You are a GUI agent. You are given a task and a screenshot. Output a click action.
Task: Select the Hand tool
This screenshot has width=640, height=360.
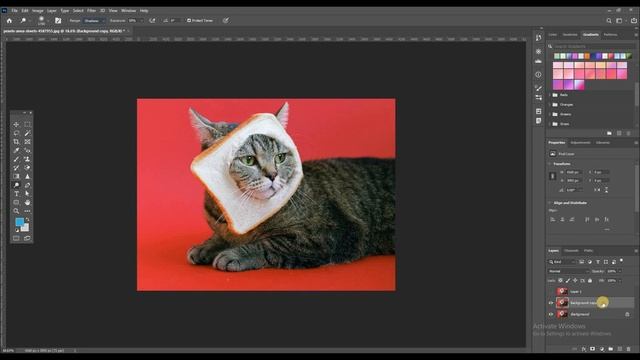click(27, 202)
